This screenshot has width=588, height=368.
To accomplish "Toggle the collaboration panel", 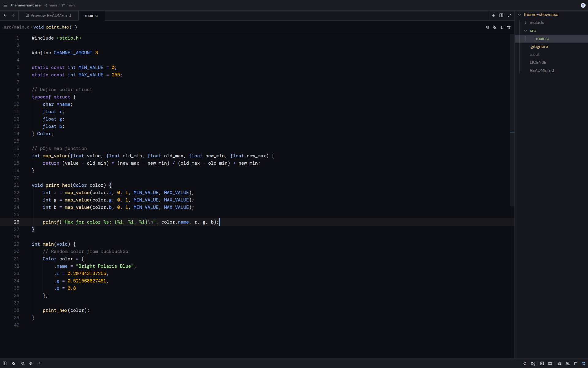I will point(567,363).
